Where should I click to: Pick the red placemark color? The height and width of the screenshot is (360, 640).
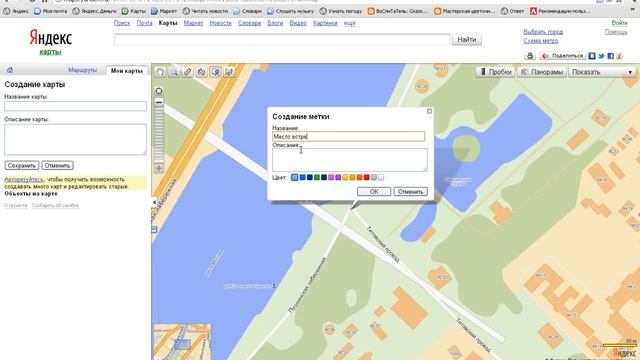pyautogui.click(x=367, y=177)
